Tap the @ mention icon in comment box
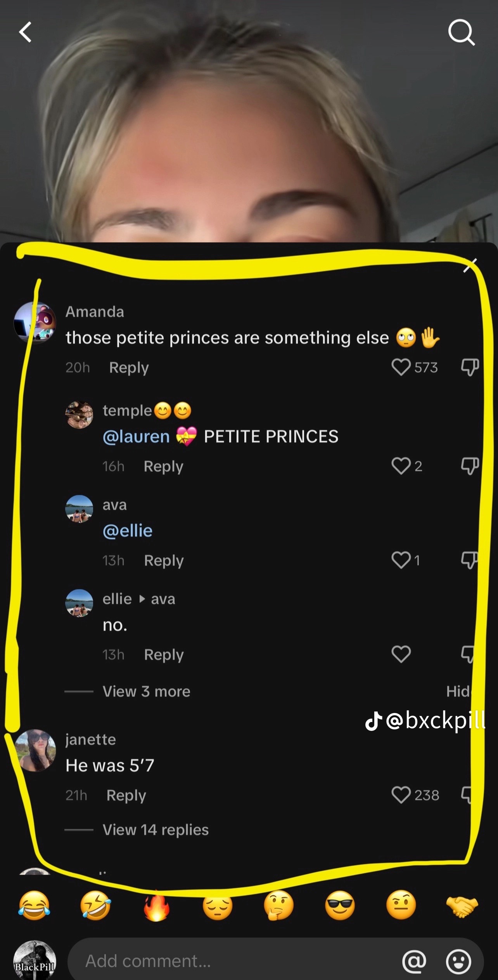The height and width of the screenshot is (980, 498). [x=414, y=961]
